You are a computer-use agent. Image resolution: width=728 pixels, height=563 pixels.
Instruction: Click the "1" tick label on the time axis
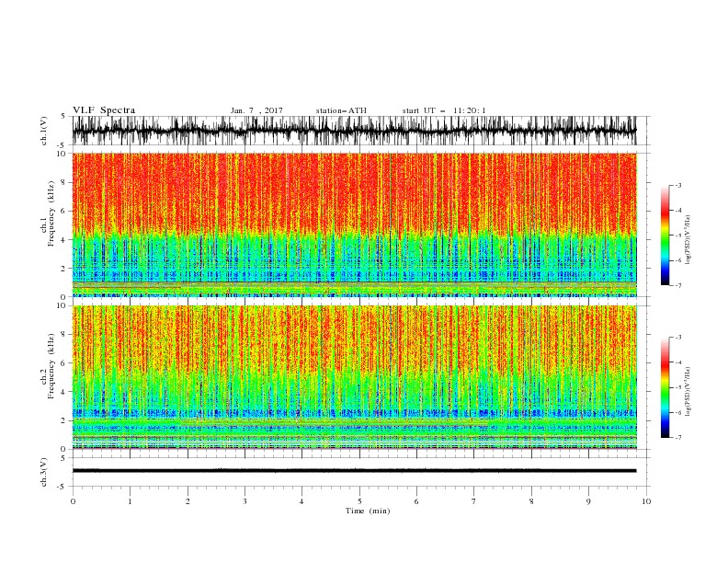point(130,501)
